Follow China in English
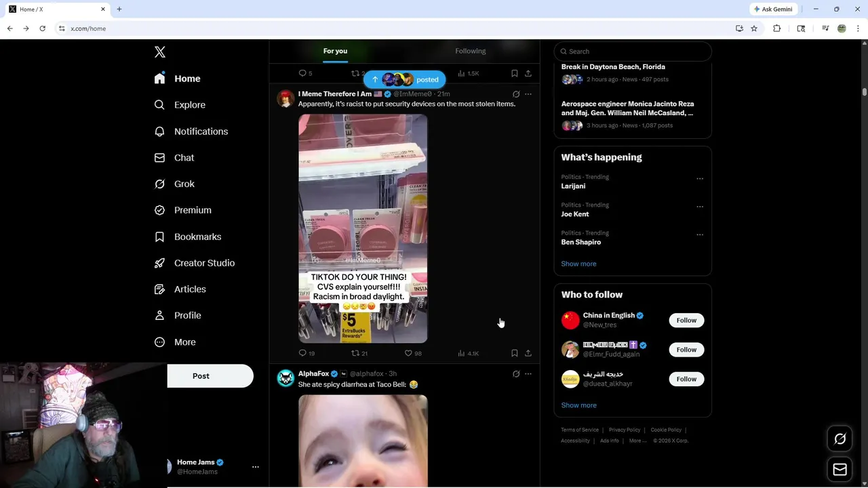The width and height of the screenshot is (868, 488). click(686, 321)
